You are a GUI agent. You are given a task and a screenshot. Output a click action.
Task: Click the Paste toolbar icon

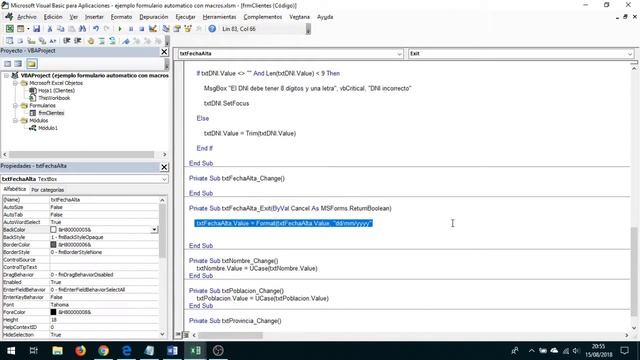tap(71, 29)
